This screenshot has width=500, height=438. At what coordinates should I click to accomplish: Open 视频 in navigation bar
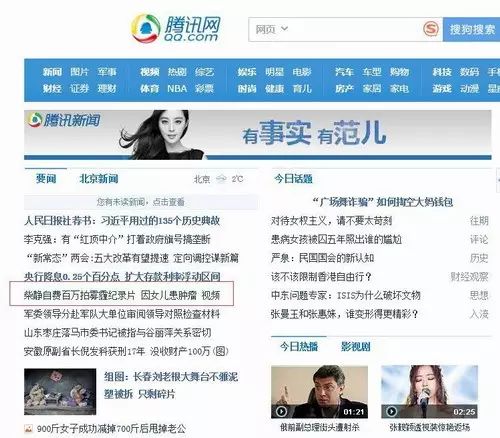(x=149, y=72)
